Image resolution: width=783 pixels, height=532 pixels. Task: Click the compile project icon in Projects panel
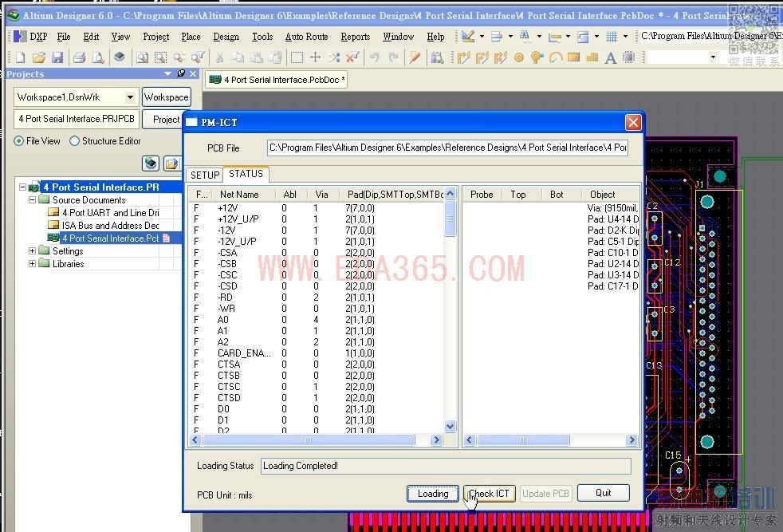tap(151, 163)
